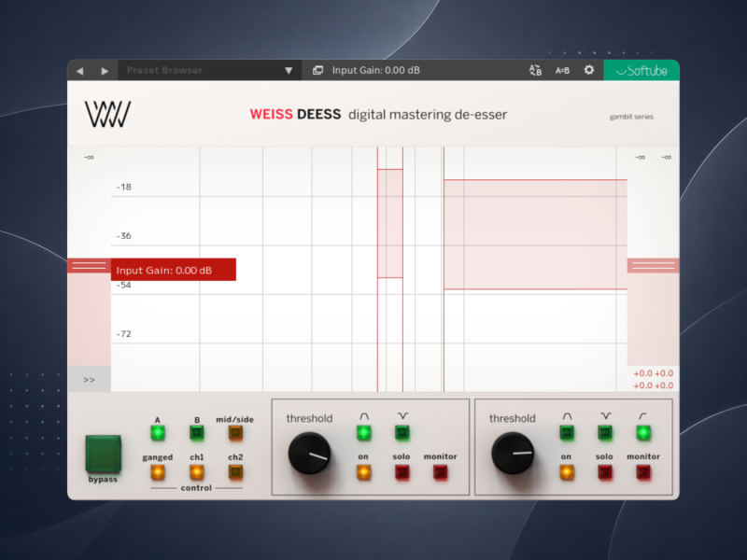Click the -36 dB scale label
This screenshot has width=747, height=560.
124,236
